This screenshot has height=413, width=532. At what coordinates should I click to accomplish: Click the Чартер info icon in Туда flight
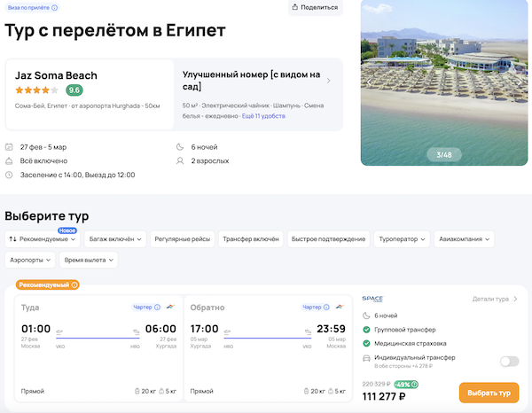[157, 308]
